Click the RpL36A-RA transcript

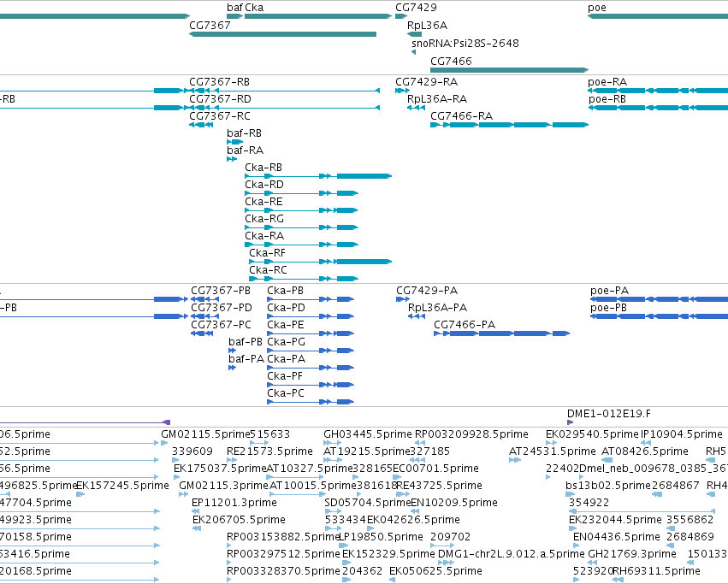[417, 108]
